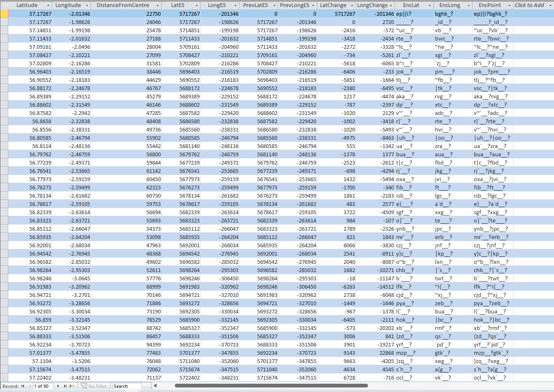Click the EncLong cell 'bghk_?'
The height and width of the screenshot is (392, 554).
click(453, 14)
